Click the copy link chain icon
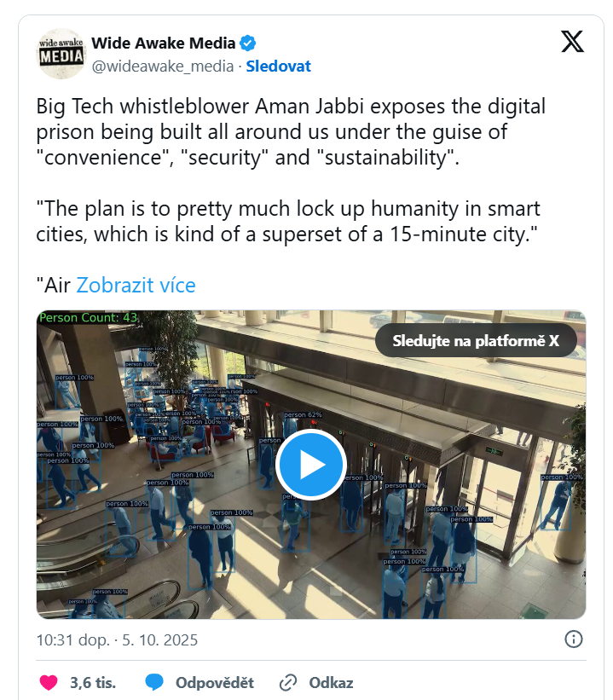613x700 pixels. tap(288, 682)
